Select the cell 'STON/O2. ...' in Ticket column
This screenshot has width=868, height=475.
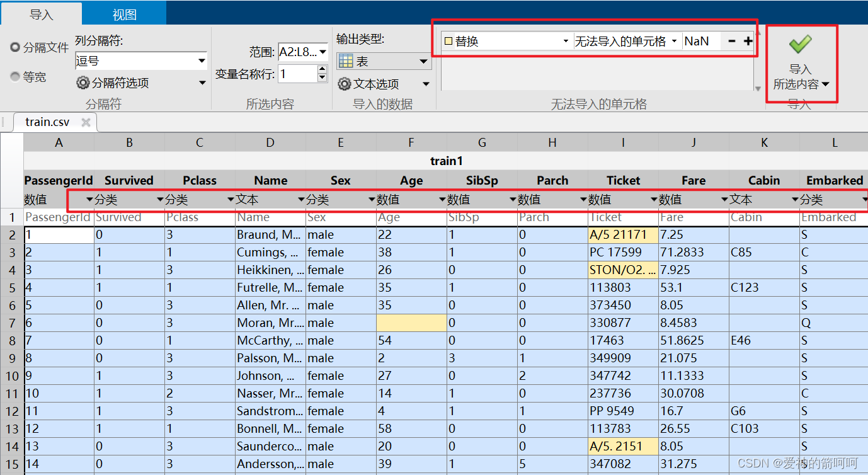(624, 270)
